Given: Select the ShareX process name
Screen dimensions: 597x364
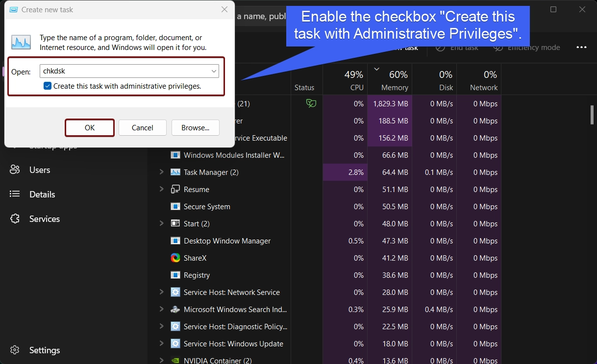Looking at the screenshot, I should 195,258.
